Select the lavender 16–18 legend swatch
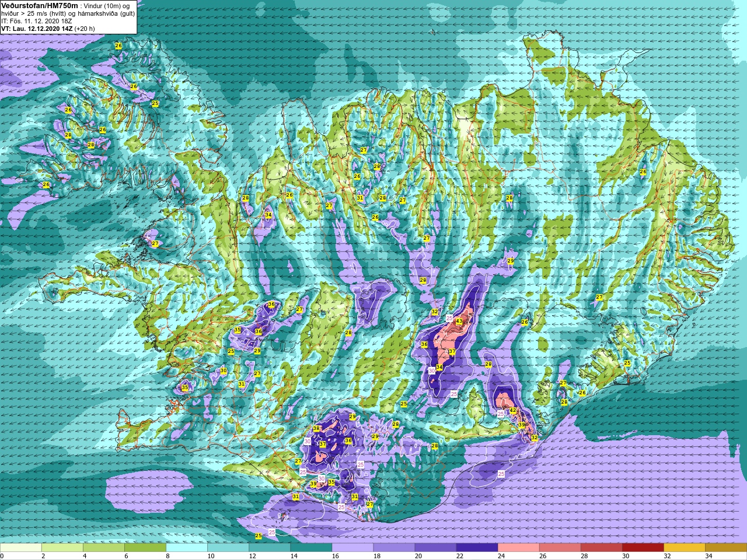This screenshot has width=747, height=560. point(352,548)
